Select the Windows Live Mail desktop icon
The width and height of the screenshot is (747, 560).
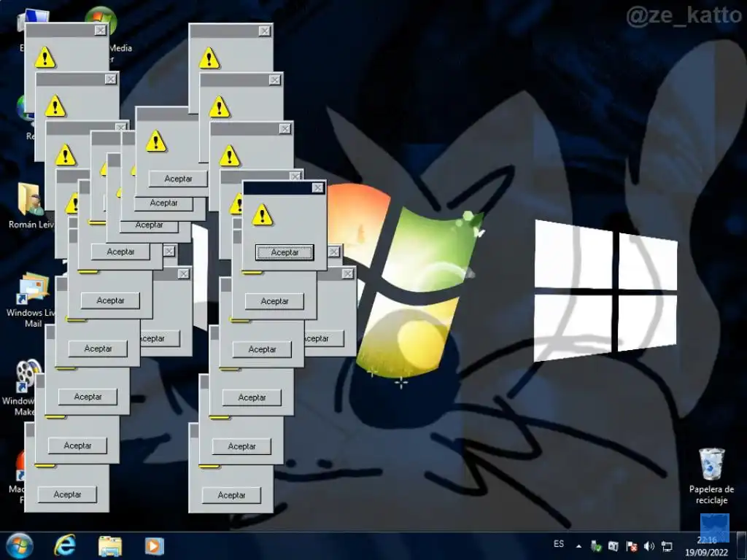(34, 288)
